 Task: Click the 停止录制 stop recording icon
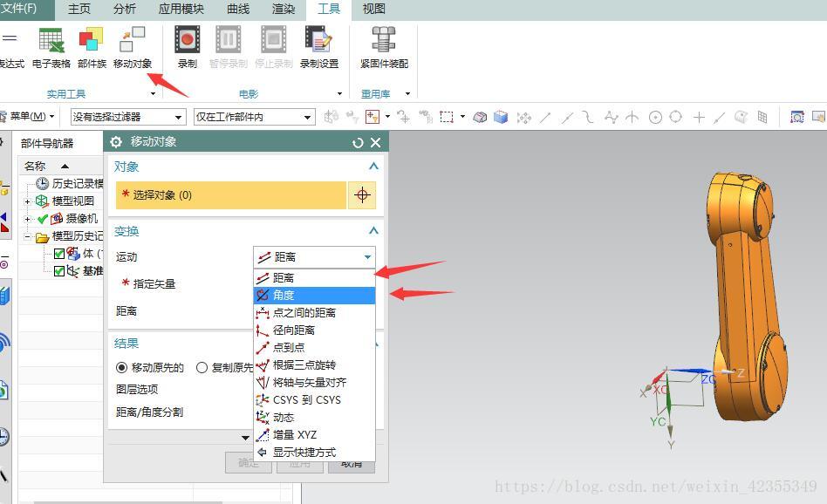click(273, 40)
